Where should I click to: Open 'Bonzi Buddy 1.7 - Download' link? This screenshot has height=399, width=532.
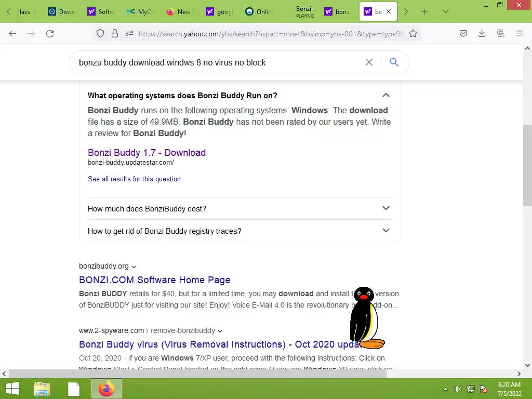pyautogui.click(x=147, y=153)
